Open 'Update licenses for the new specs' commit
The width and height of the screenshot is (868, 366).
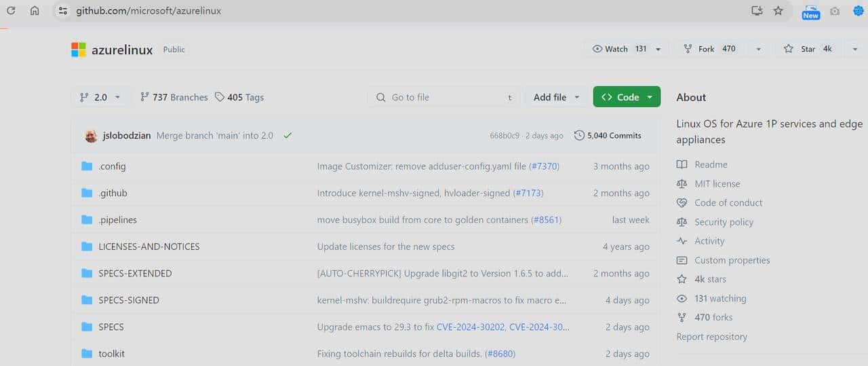[386, 246]
